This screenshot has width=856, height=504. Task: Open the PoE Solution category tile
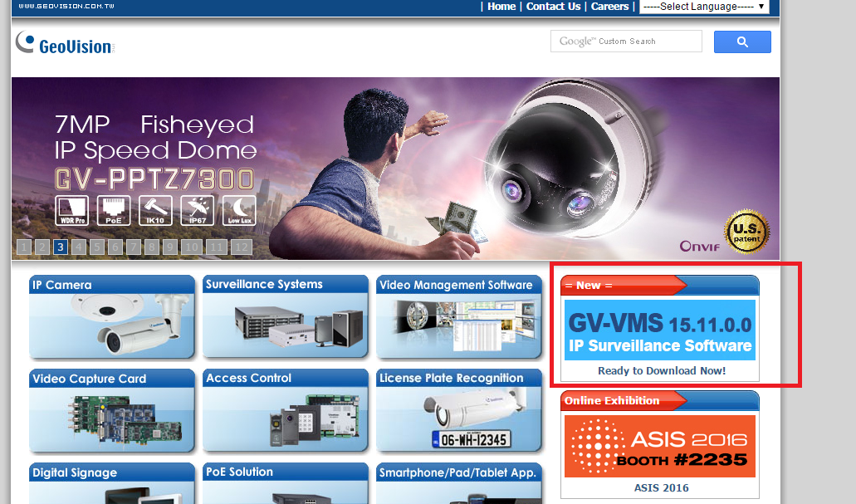286,483
